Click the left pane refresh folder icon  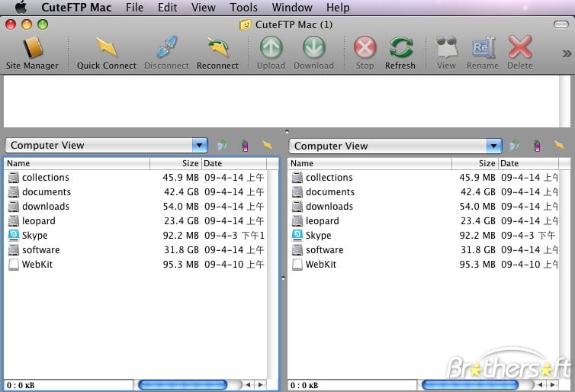click(x=221, y=146)
